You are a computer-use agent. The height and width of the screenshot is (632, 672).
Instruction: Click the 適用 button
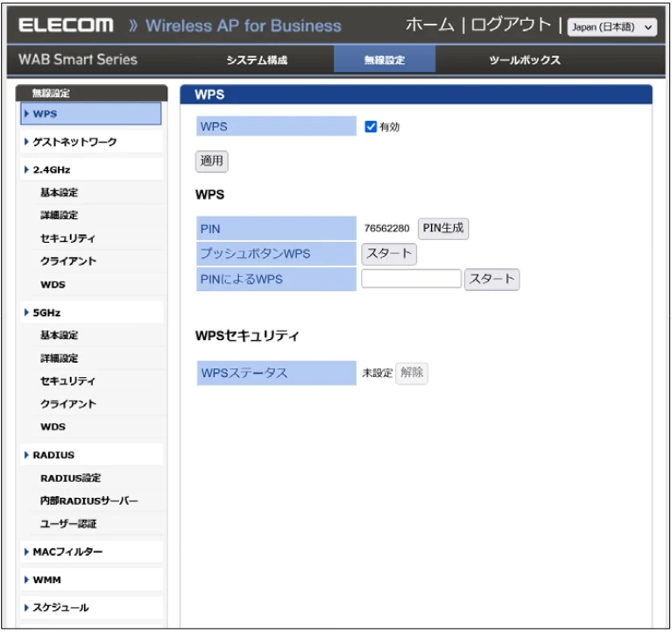coord(212,161)
